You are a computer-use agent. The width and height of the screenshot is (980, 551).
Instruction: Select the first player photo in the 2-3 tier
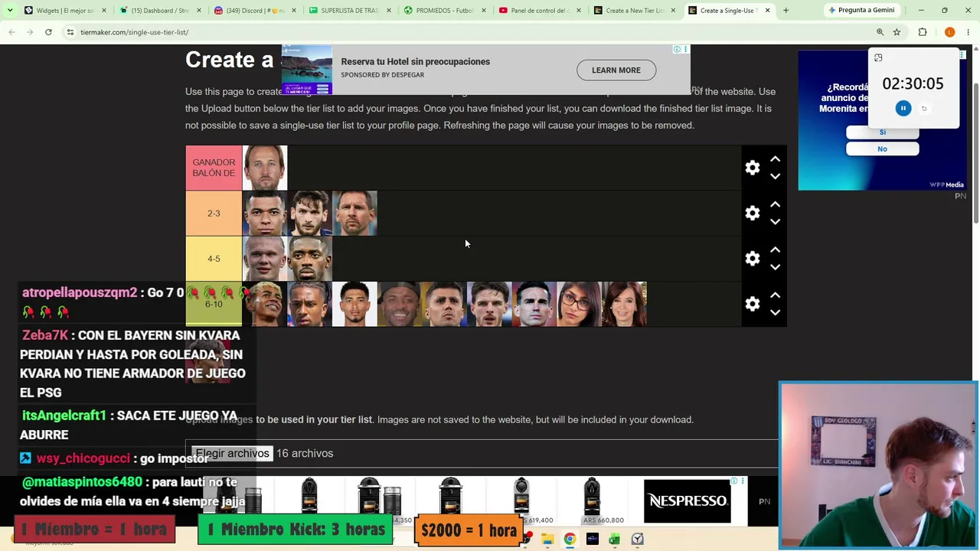point(265,213)
